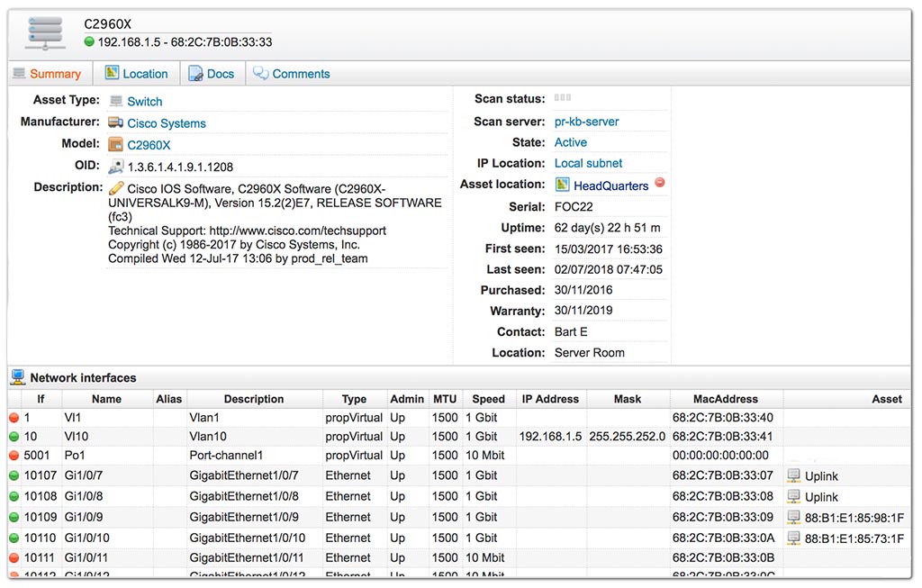Select the 255.255.252.0 mask cell
Viewport: 922px width, 588px height.
[x=627, y=437]
